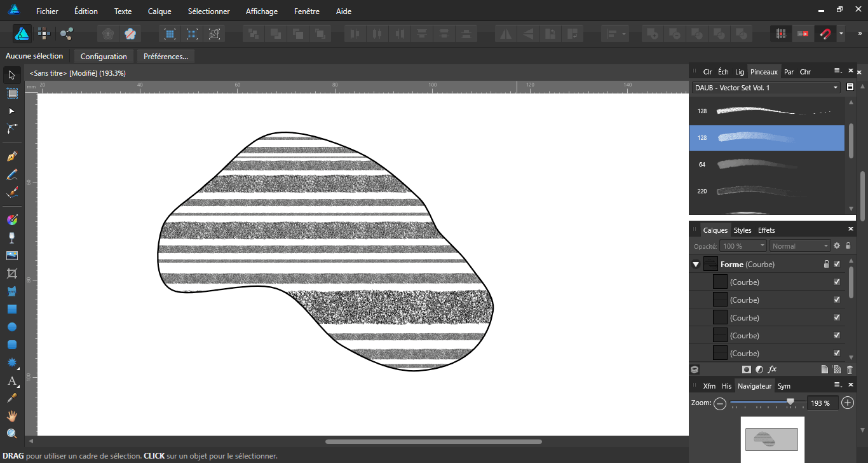Click the boolean Subtract operation icon
868x463 pixels.
tap(674, 34)
